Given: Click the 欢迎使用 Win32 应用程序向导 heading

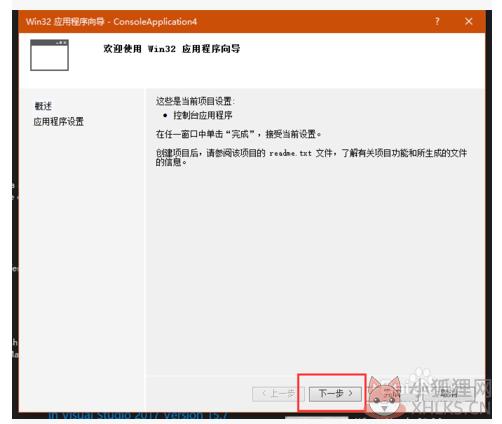Looking at the screenshot, I should point(172,49).
